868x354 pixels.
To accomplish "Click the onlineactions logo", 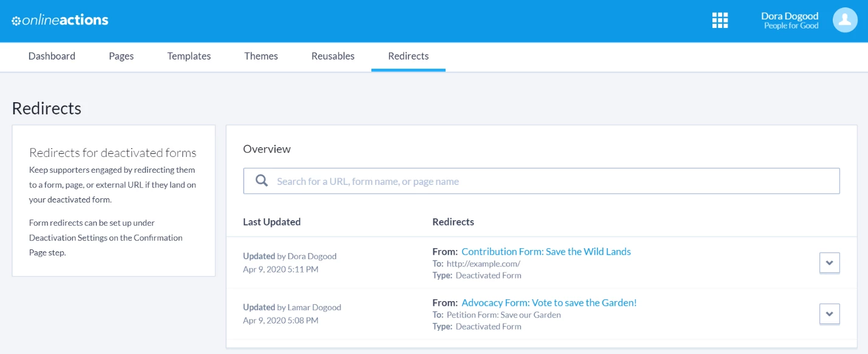I will [60, 20].
